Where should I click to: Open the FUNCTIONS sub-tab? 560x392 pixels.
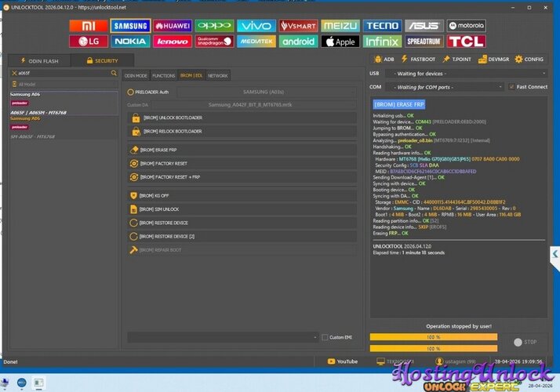[x=164, y=76]
